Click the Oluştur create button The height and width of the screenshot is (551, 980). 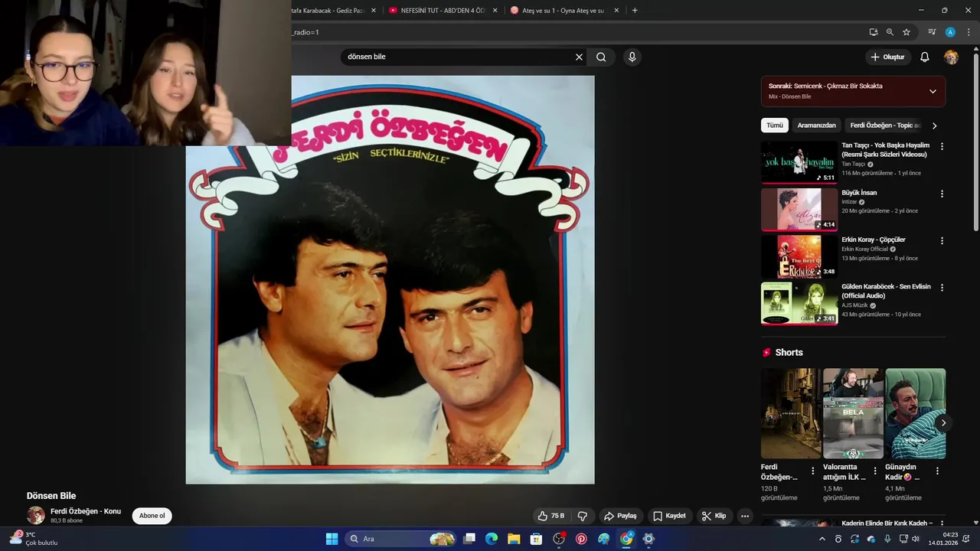tap(887, 57)
